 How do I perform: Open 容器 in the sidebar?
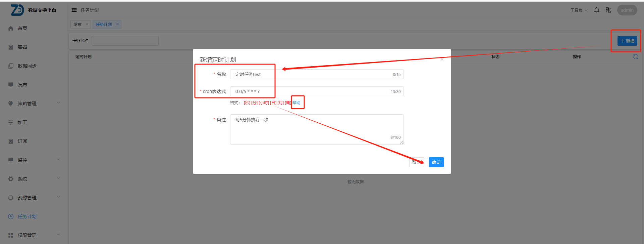tap(22, 47)
